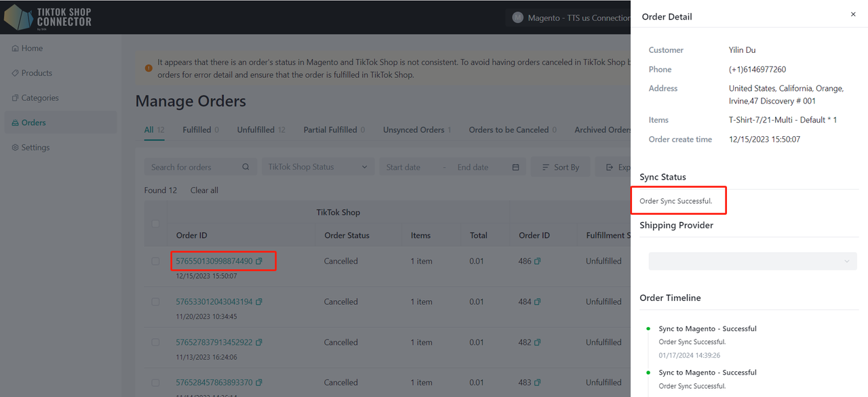Click the search magnifier icon in orders search

tap(246, 167)
